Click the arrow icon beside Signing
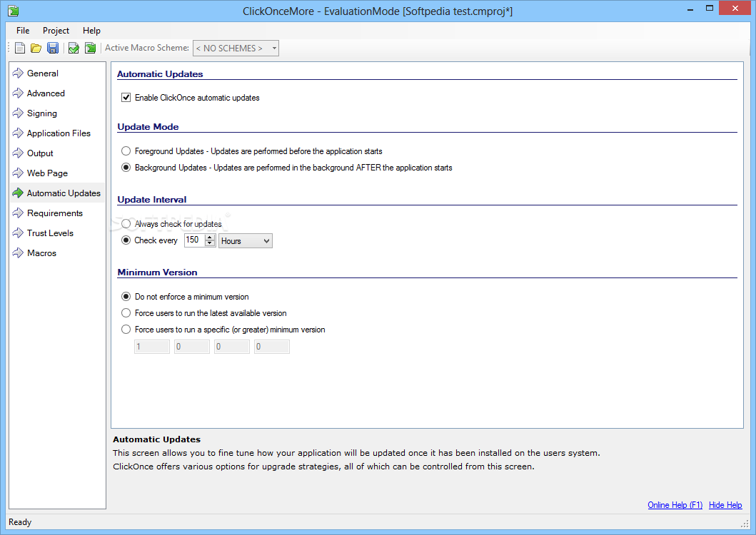The width and height of the screenshot is (756, 535). [x=18, y=113]
